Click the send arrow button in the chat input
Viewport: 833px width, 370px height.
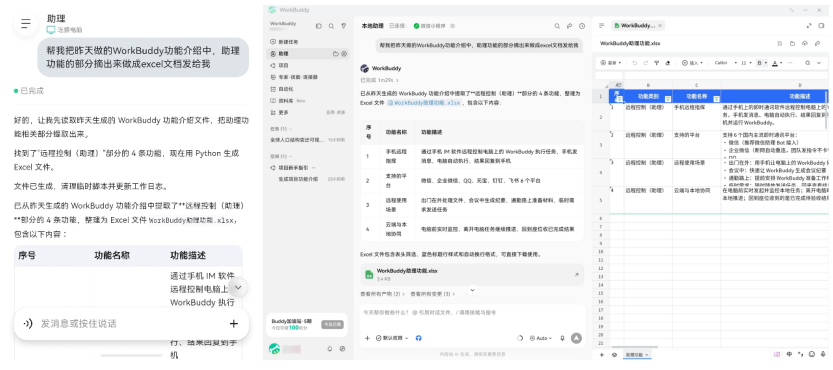[576, 338]
